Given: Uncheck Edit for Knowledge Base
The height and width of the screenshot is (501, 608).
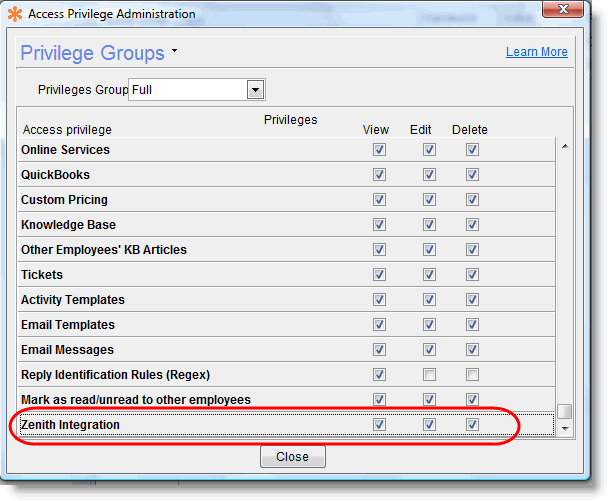Looking at the screenshot, I should tap(429, 225).
